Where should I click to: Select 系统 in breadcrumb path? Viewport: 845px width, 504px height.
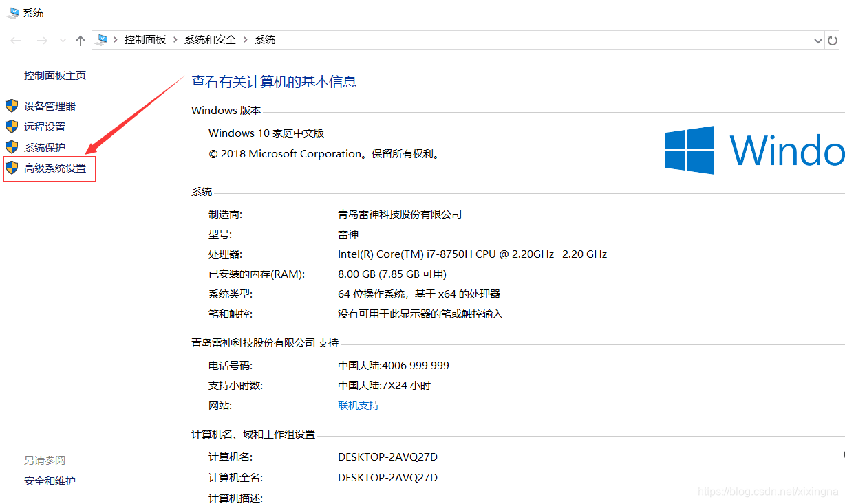click(x=265, y=40)
